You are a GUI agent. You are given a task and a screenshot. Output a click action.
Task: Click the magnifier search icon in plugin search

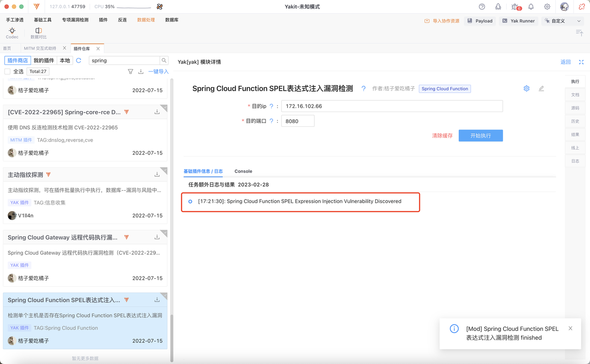(164, 60)
